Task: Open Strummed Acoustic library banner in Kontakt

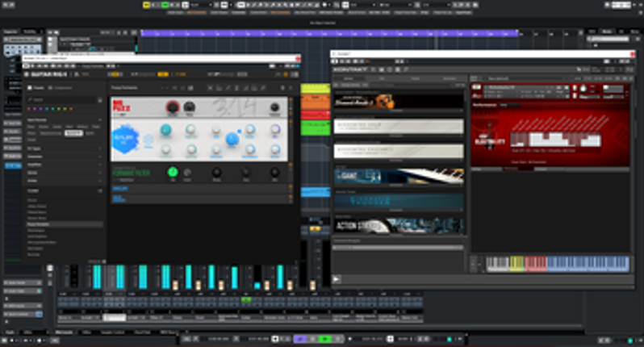Action: pyautogui.click(x=399, y=102)
